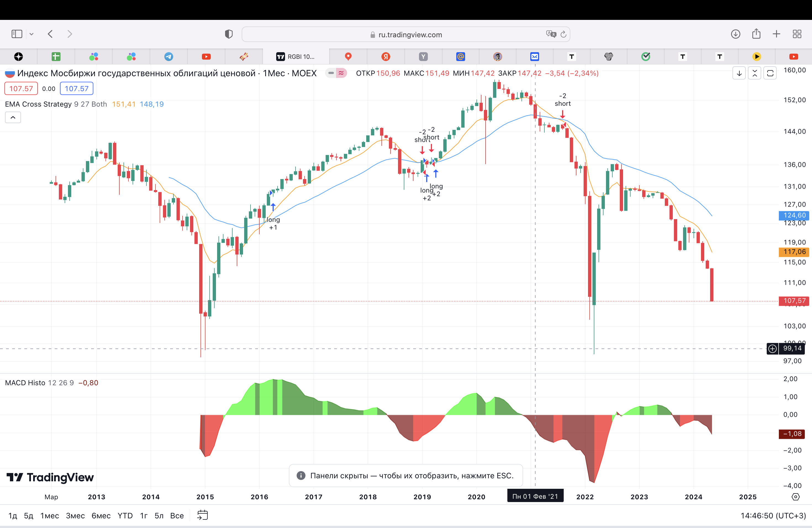812x528 pixels.
Task: Switch to the RGBI TradingView tab
Action: (x=296, y=57)
